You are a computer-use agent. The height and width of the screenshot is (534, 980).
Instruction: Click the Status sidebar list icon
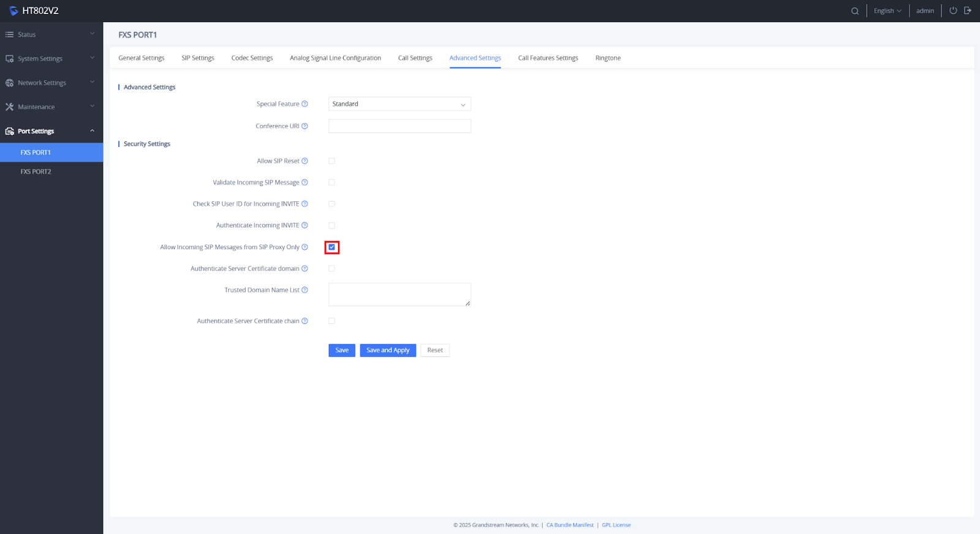coord(9,34)
